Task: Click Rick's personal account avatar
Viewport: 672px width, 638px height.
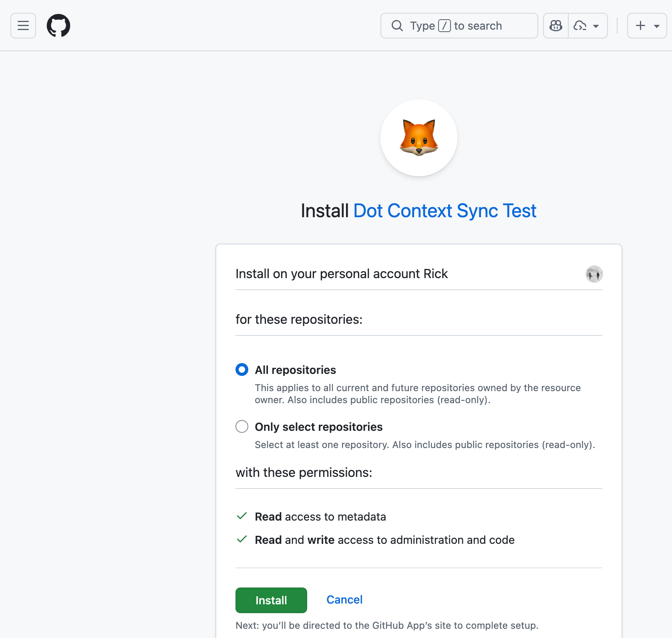Action: (594, 274)
